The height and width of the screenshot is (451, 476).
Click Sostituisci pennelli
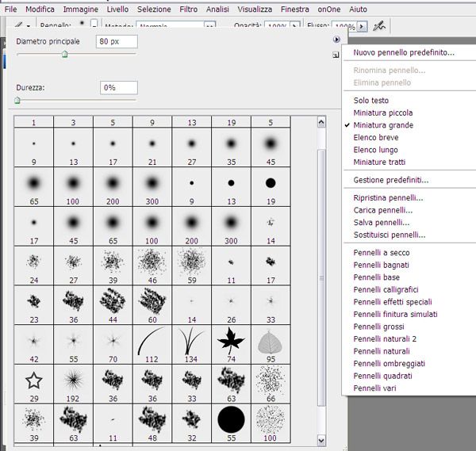390,235
